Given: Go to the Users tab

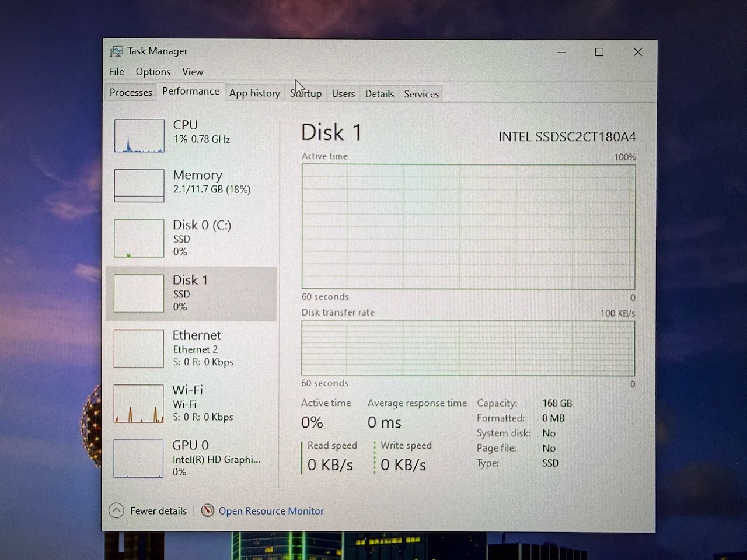Looking at the screenshot, I should click(343, 94).
